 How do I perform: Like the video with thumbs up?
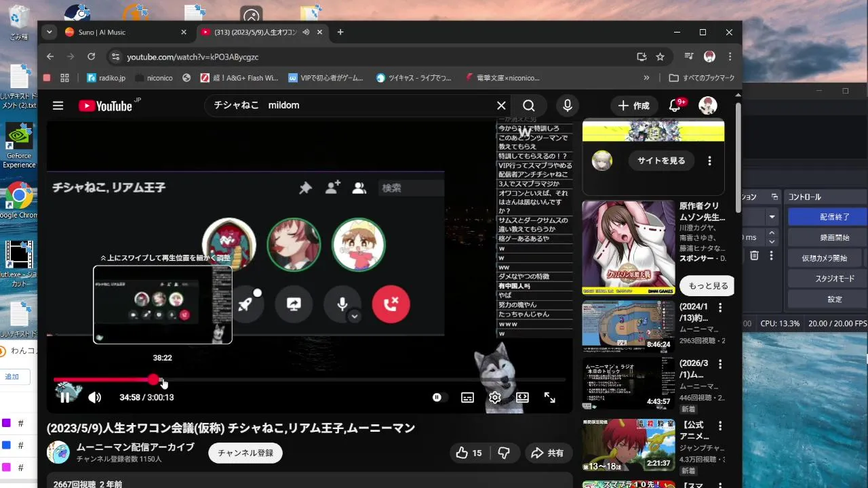pyautogui.click(x=469, y=453)
